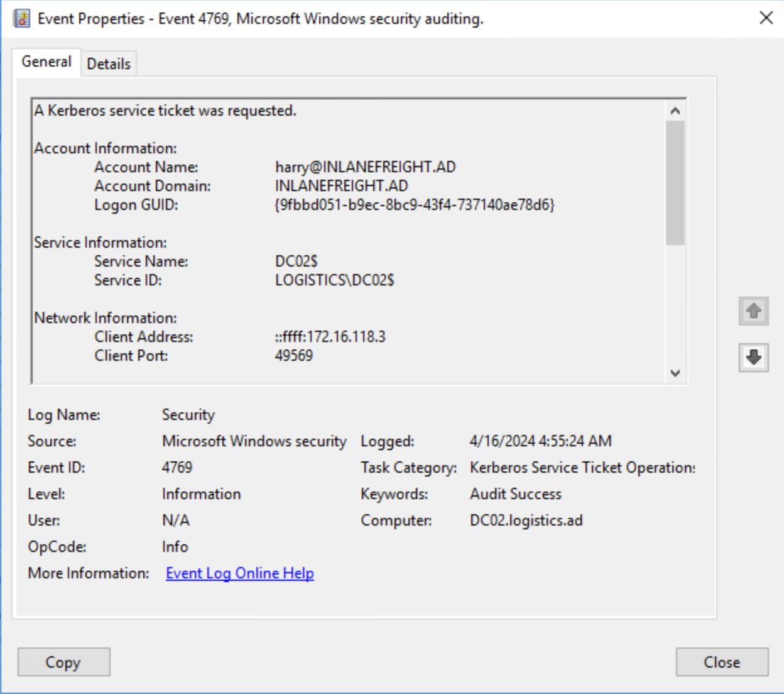The width and height of the screenshot is (784, 694).
Task: Close the Event Properties window with X
Action: [x=766, y=18]
